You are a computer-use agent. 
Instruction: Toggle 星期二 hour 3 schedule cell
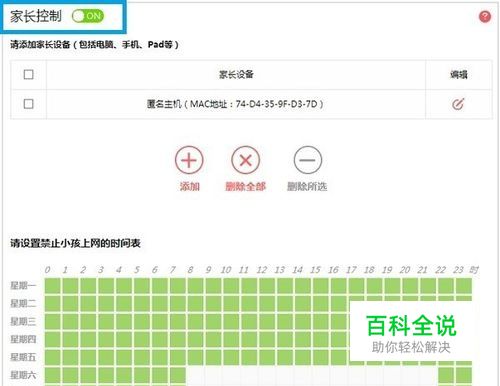point(106,304)
